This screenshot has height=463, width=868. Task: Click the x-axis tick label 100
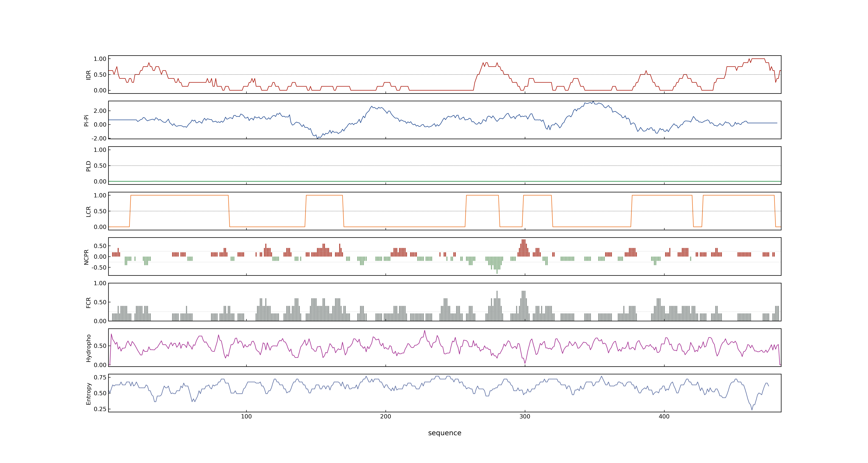pos(246,416)
